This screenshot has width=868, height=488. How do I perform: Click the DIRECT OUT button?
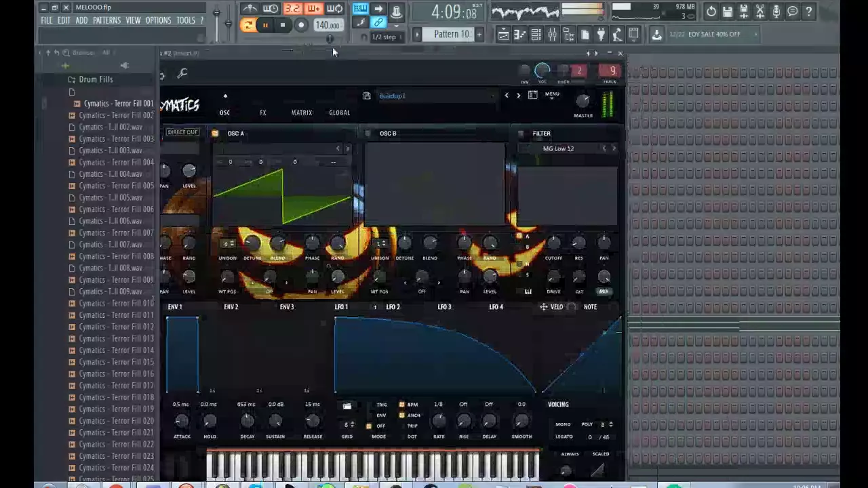coord(182,132)
